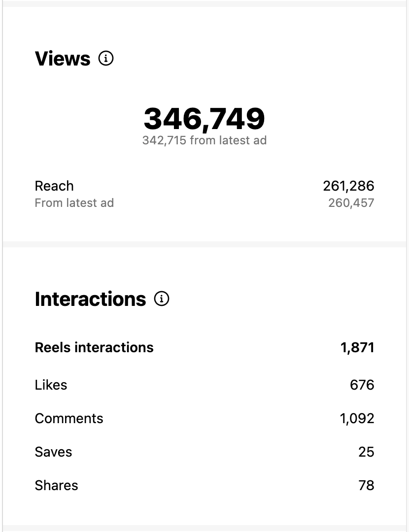Click the Saves count 25

tap(366, 452)
